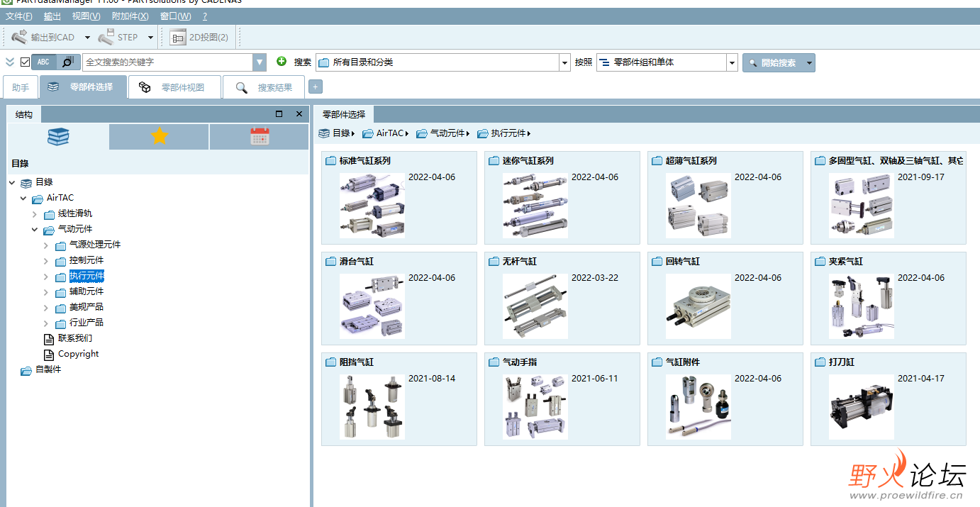
Task: Open the 多固型气缸 product thumbnail
Action: [x=862, y=205]
